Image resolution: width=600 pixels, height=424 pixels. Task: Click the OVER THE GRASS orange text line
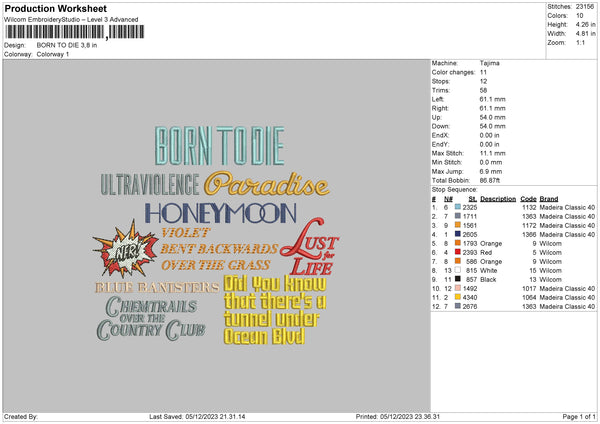(216, 265)
